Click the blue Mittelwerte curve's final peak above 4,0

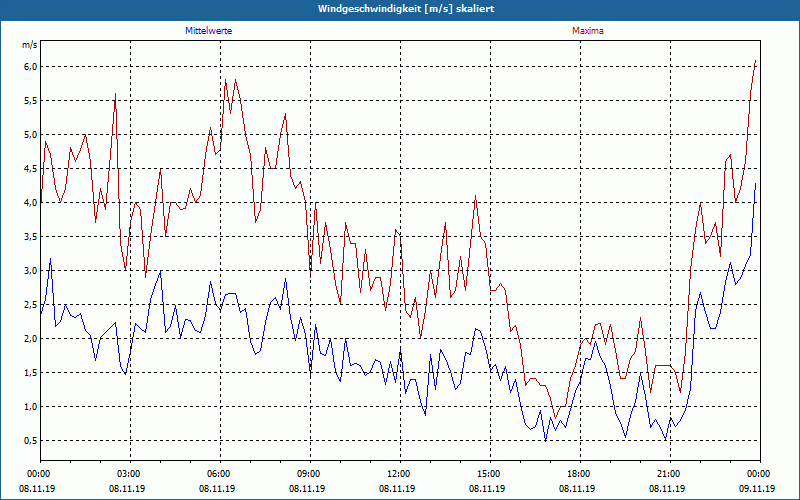click(x=755, y=184)
